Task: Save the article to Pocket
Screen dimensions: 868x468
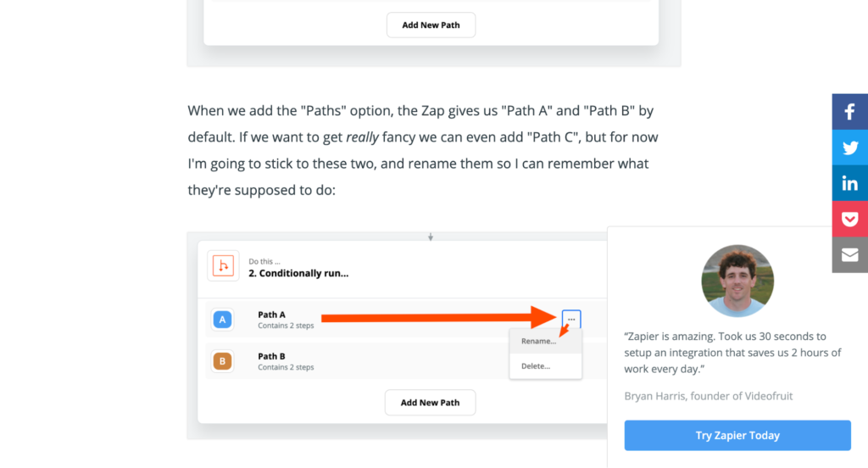Action: tap(849, 219)
